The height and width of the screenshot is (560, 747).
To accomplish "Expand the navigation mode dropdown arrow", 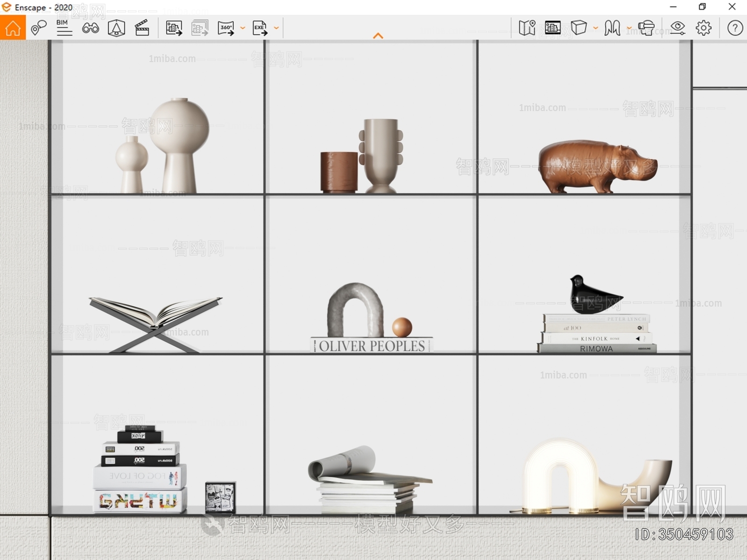I will coord(629,28).
